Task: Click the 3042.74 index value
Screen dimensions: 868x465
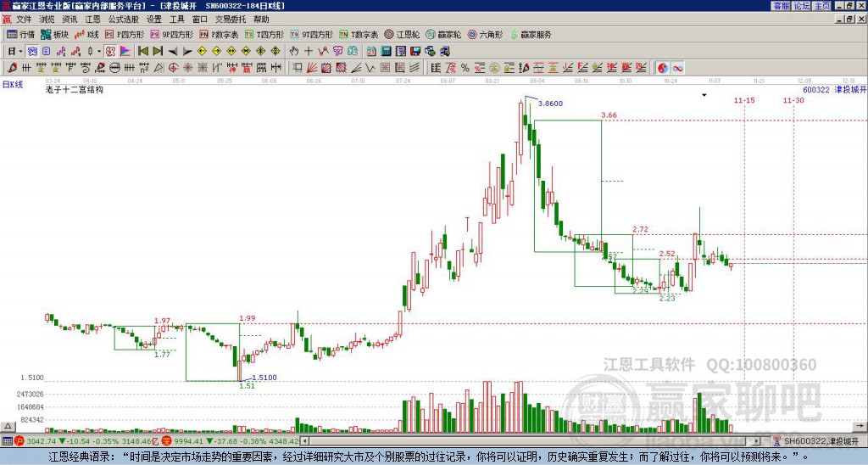Action: (41, 441)
